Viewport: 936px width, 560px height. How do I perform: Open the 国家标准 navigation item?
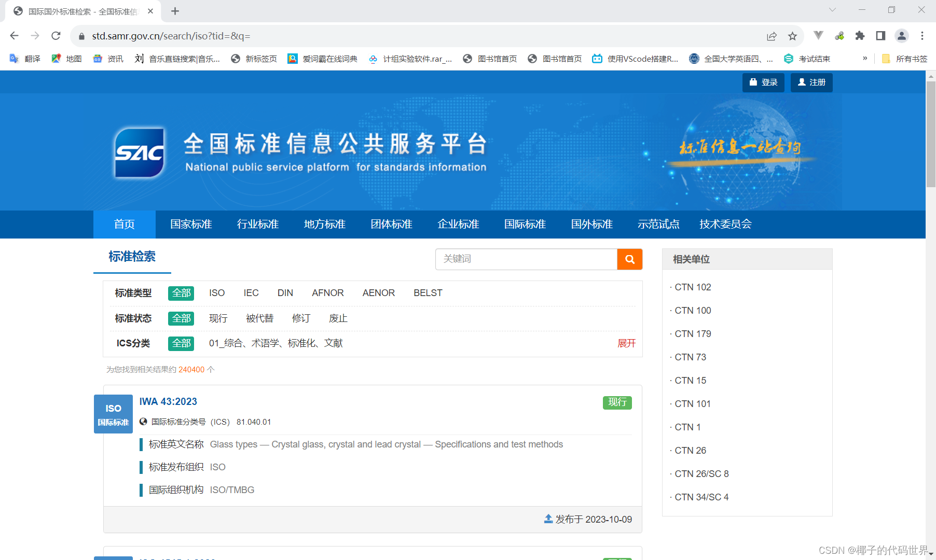click(191, 224)
